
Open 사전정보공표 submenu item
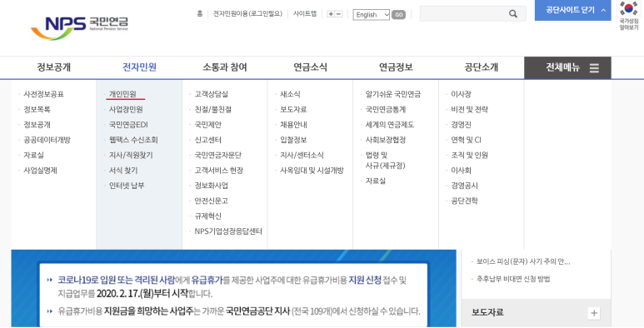click(x=43, y=94)
